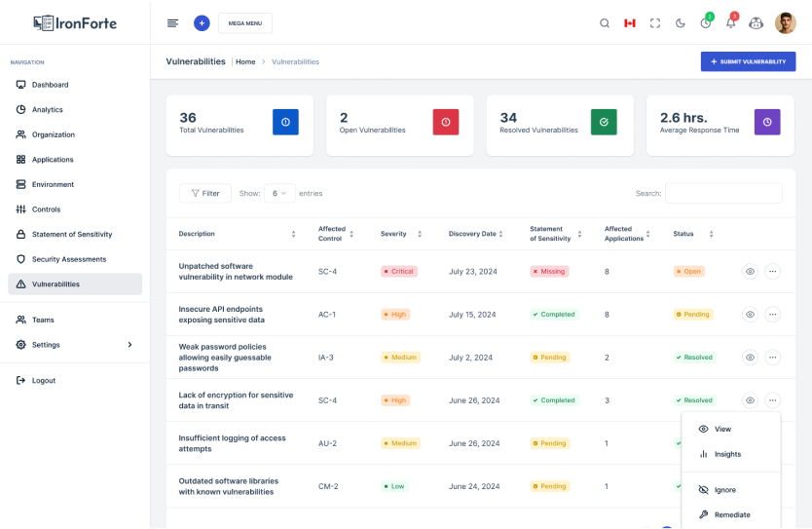Change the Show entries count dropdown
The image size is (812, 529).
pos(279,193)
